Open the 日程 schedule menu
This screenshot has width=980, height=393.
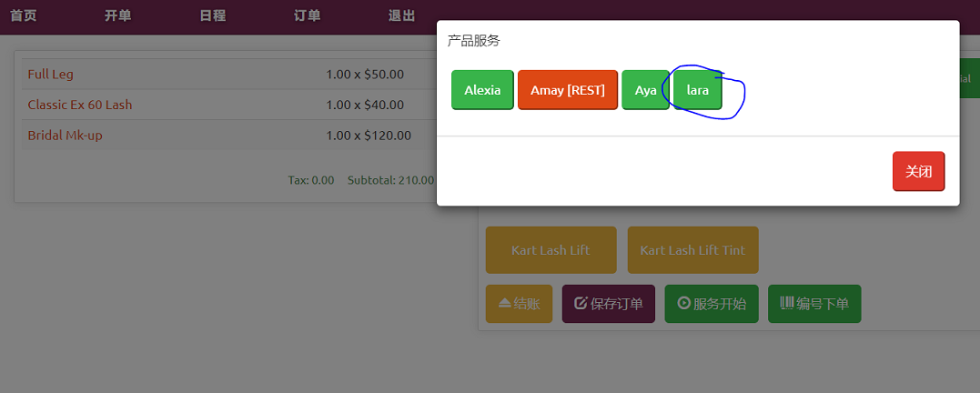pyautogui.click(x=212, y=15)
